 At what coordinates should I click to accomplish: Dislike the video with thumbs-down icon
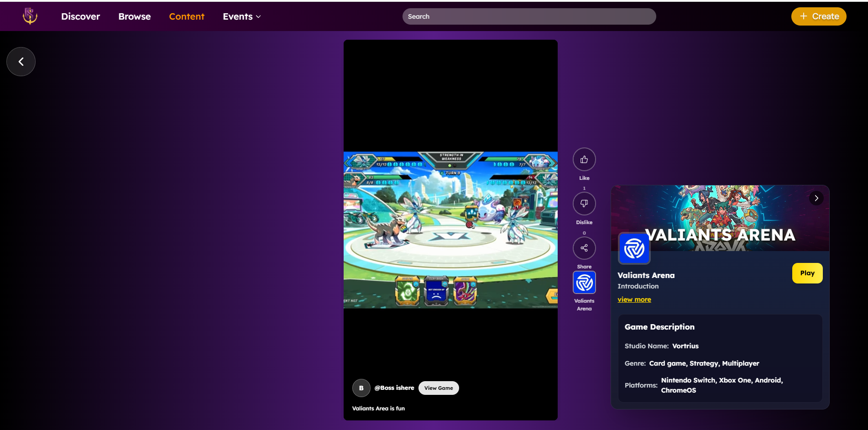584,204
